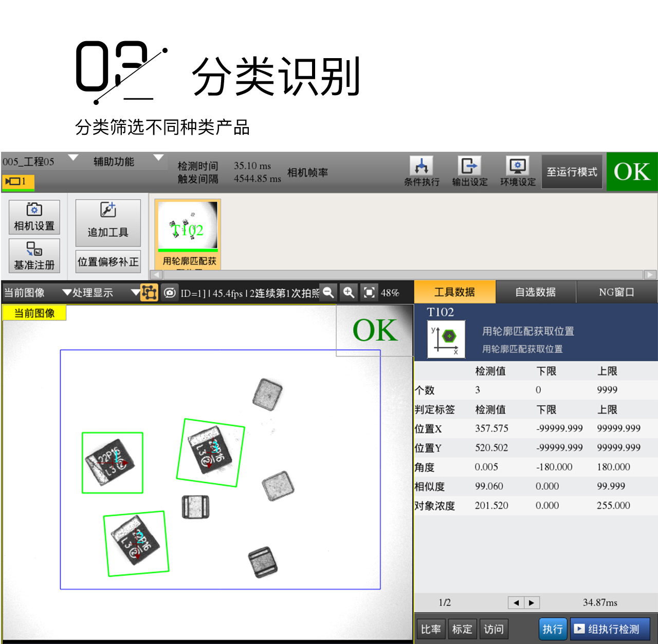658x644 pixels.
Task: Click the 组执行检测 button
Action: coord(610,629)
